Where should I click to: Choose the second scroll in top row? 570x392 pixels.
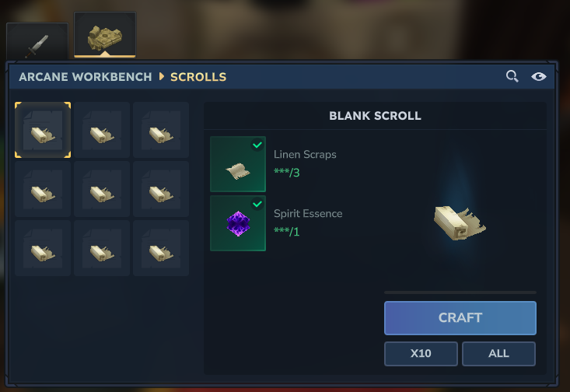click(x=102, y=130)
